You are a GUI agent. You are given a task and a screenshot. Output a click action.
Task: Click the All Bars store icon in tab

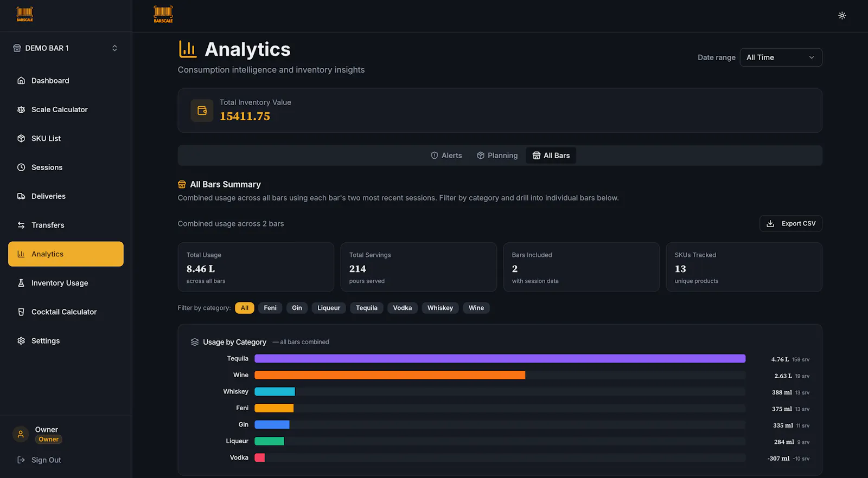(537, 156)
